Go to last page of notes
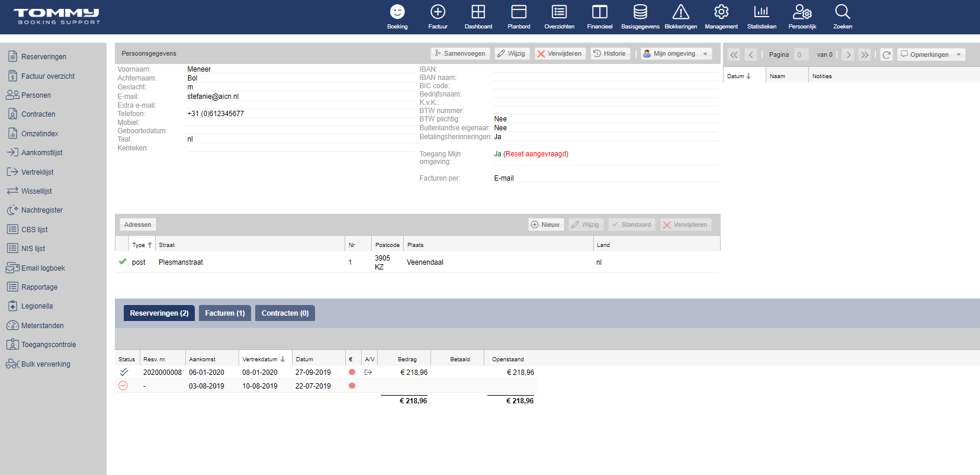The width and height of the screenshot is (980, 475). tap(865, 54)
